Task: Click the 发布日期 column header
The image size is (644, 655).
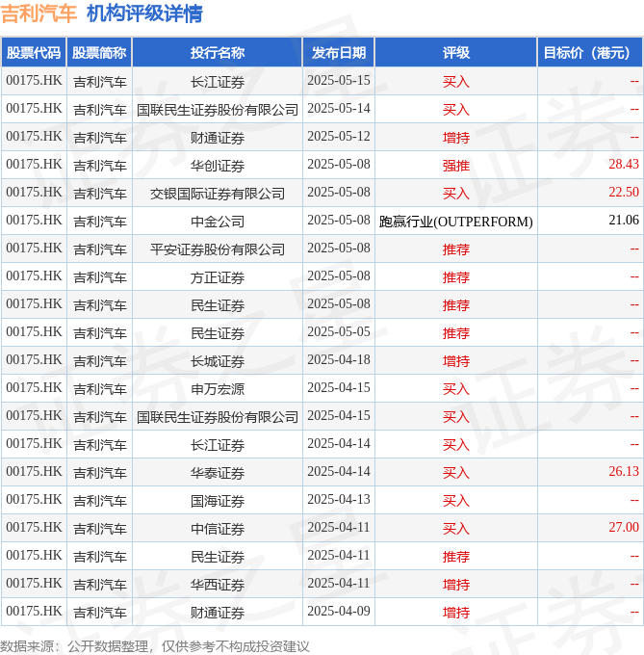Action: click(339, 53)
